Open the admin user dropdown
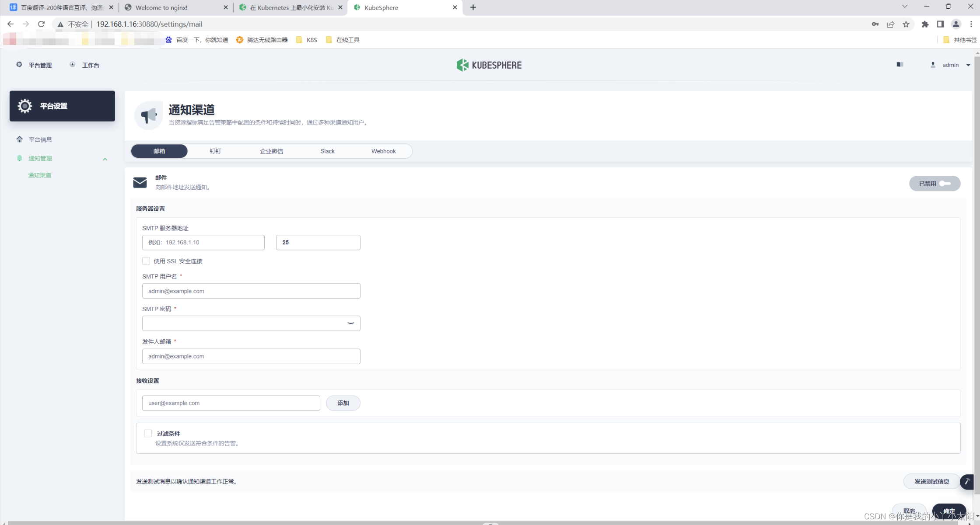The width and height of the screenshot is (980, 525). (x=950, y=65)
